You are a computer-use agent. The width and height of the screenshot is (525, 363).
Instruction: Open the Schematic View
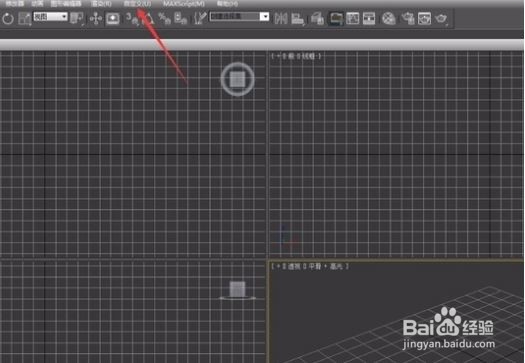[369, 18]
